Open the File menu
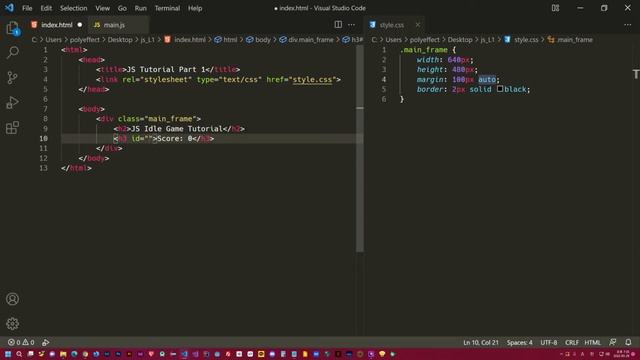The image size is (640, 360). 27,8
